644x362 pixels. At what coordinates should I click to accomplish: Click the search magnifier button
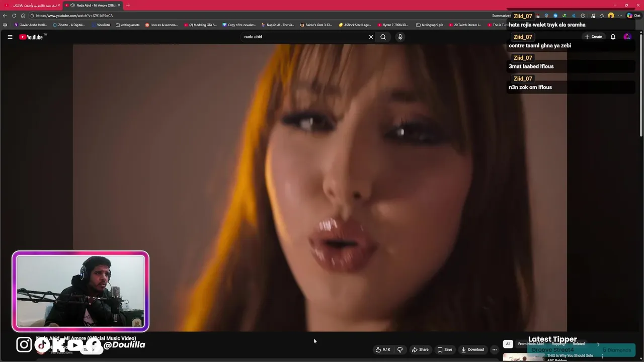(x=383, y=37)
